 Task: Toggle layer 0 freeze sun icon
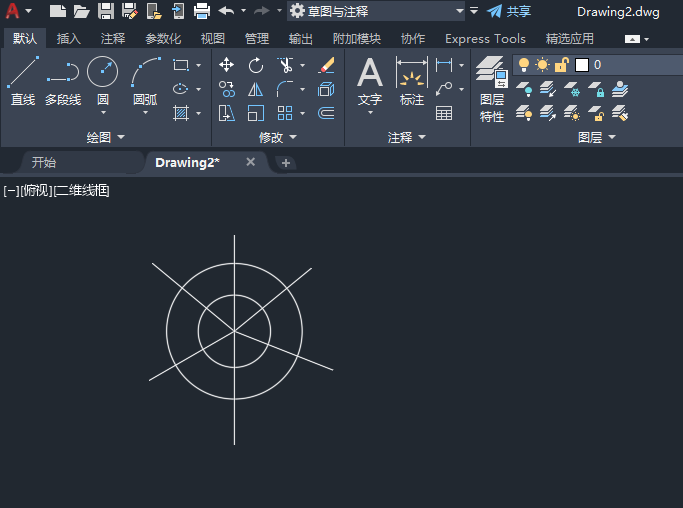tap(543, 65)
